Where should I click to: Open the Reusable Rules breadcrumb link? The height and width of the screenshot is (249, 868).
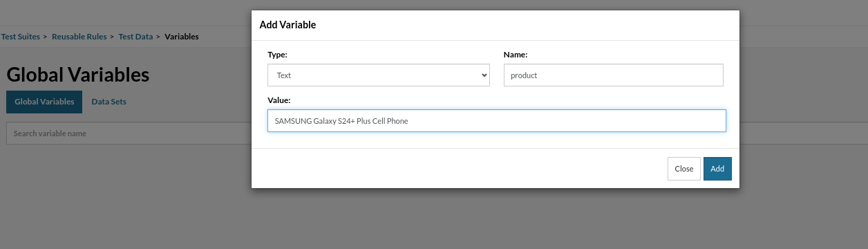[x=79, y=37]
